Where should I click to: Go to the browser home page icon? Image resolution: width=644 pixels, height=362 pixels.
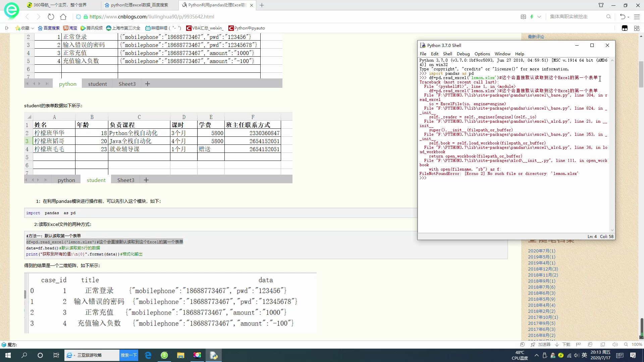(x=63, y=17)
